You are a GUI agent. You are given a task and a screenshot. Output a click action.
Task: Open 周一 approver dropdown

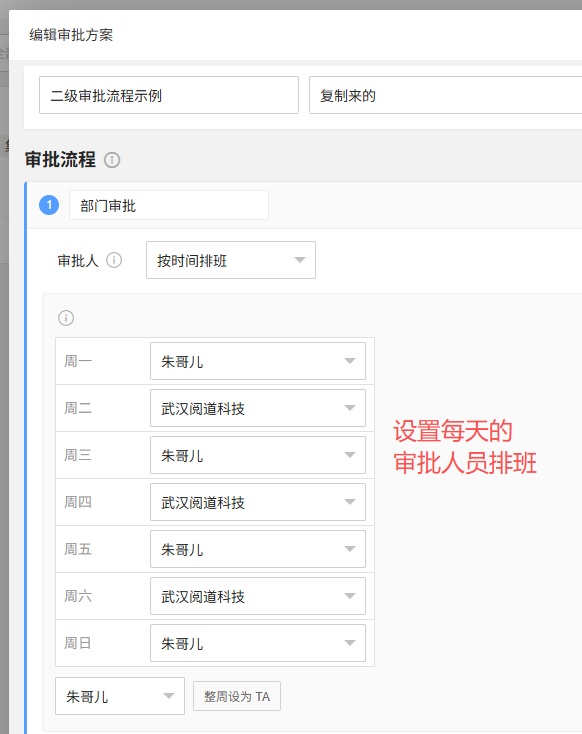click(x=258, y=361)
